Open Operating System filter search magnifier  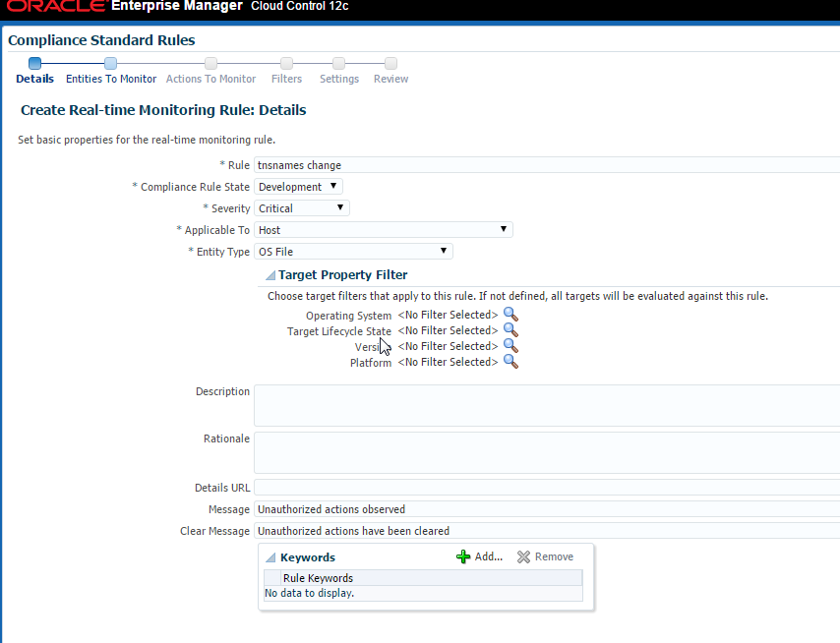point(510,315)
